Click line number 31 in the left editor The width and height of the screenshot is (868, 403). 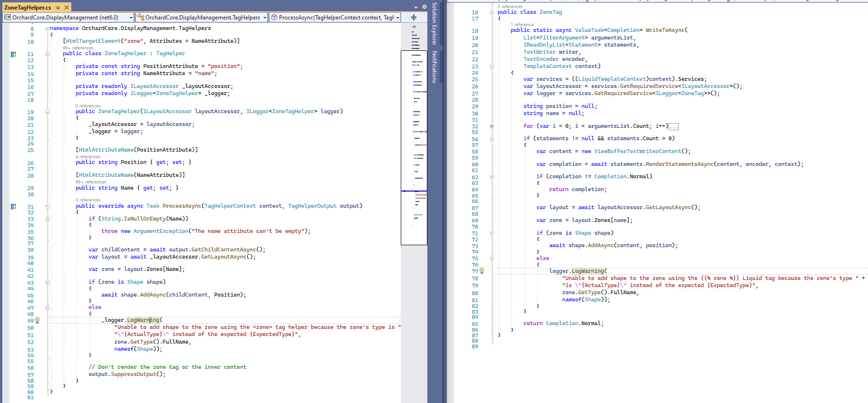tap(30, 207)
